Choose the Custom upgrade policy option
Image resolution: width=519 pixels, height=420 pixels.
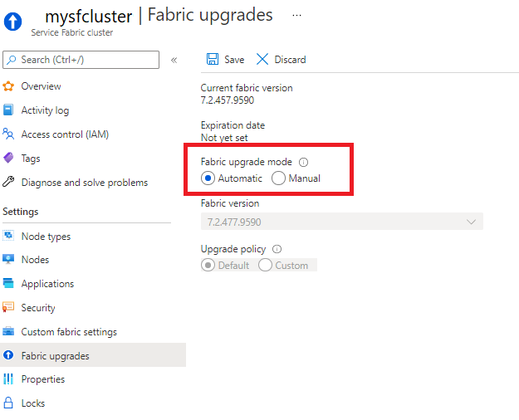tap(266, 266)
